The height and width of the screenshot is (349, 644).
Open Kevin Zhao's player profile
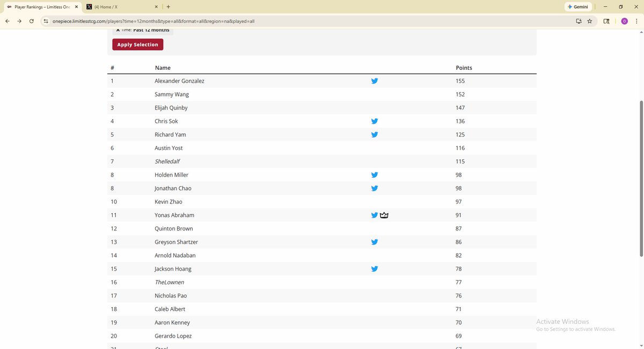click(169, 202)
